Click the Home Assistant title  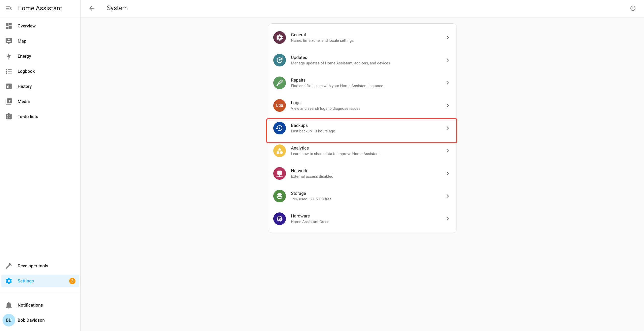point(40,8)
